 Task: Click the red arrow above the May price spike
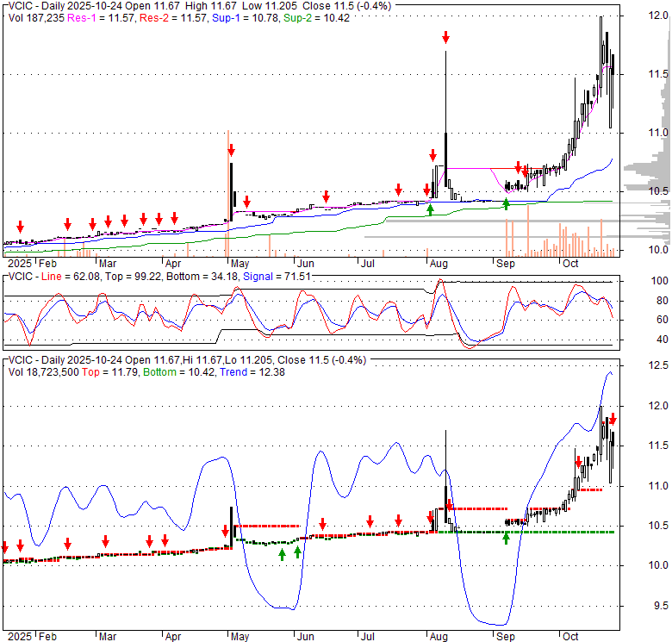point(231,151)
